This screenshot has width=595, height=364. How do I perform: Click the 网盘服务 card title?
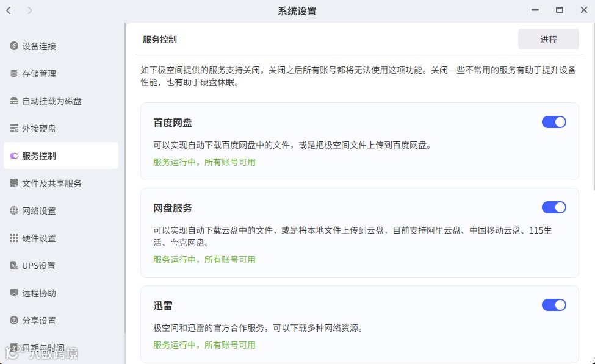pyautogui.click(x=173, y=208)
